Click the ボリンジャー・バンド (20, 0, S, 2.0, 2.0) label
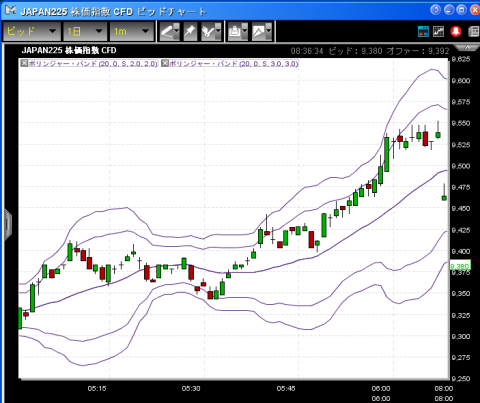This screenshot has height=403, width=480. pyautogui.click(x=93, y=63)
